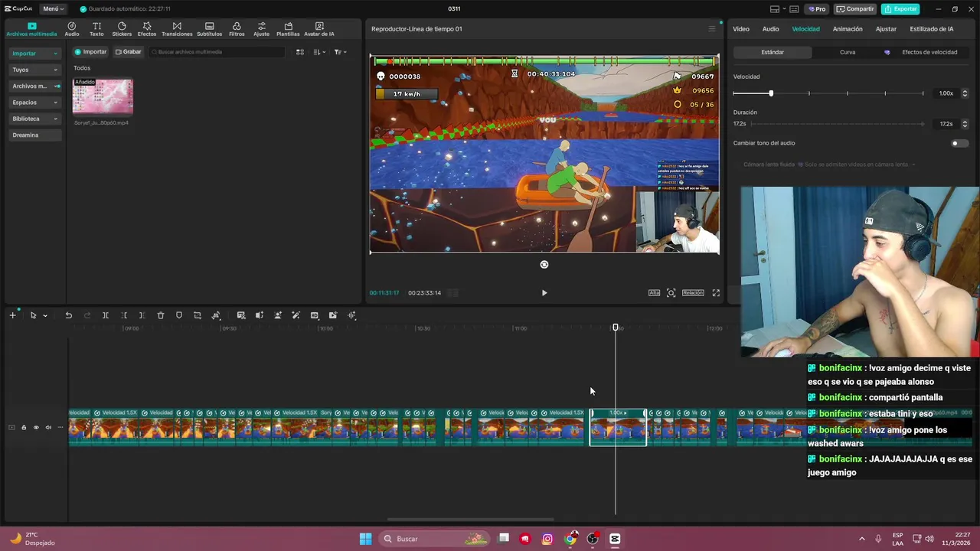980x551 pixels.
Task: Click the search media input field
Action: coord(217,52)
